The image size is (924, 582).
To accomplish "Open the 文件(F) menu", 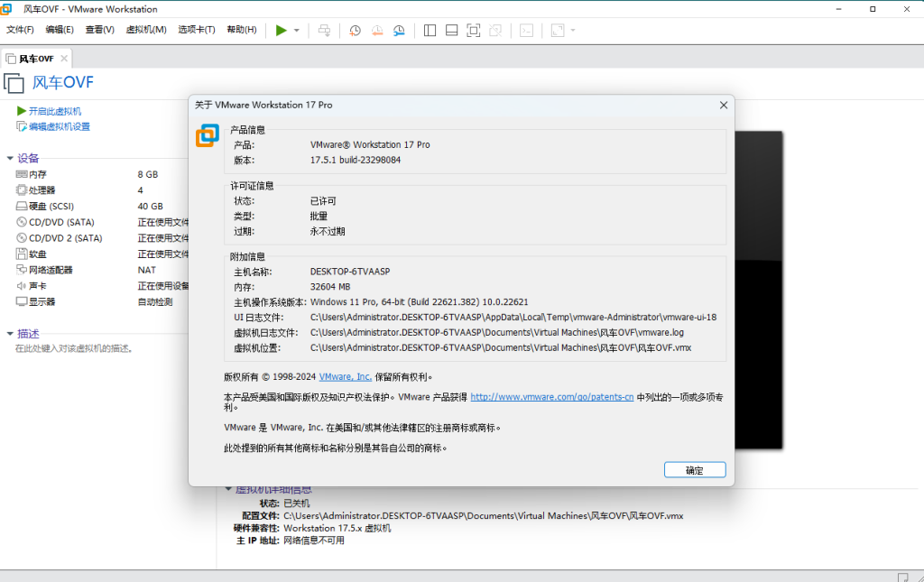I will 20,30.
